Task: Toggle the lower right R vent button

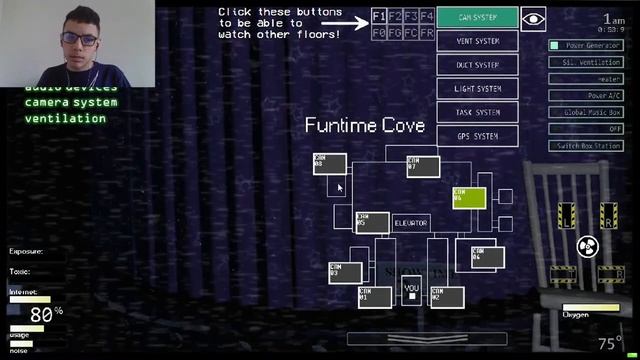Action: [x=611, y=274]
